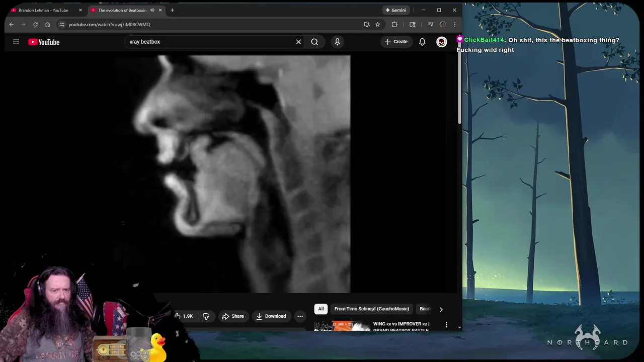Close The evolution of Beatboxing tab
This screenshot has height=362, width=644.
[x=160, y=10]
